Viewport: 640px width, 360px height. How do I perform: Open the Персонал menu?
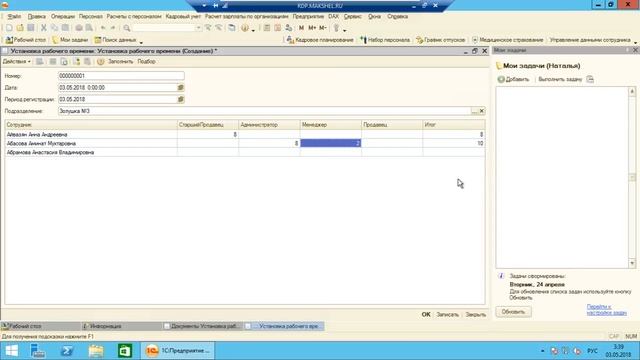(x=91, y=16)
